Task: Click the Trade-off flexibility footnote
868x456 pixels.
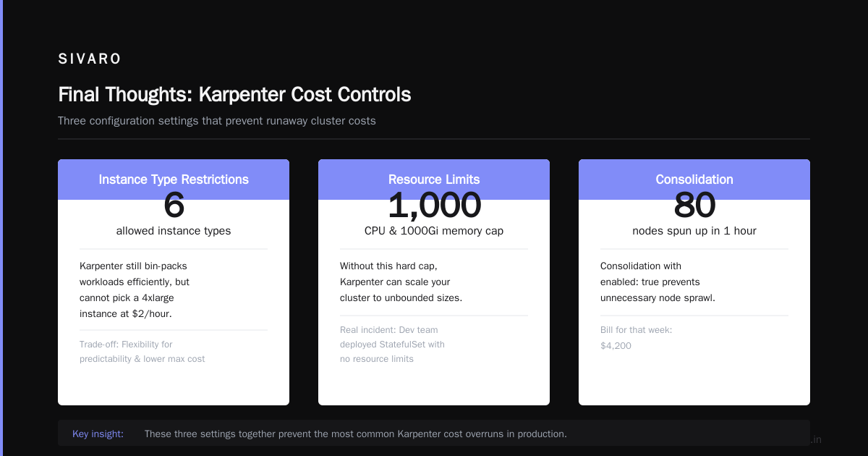Action: 142,351
